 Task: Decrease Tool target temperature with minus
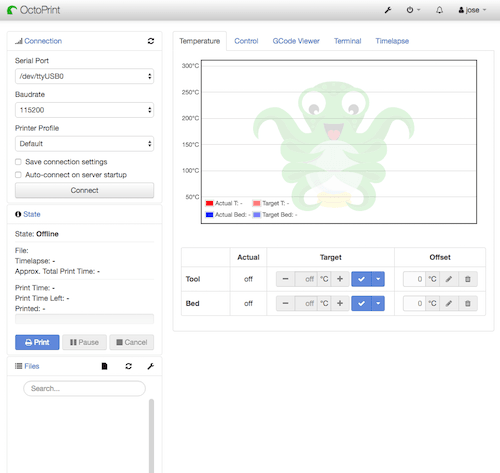click(285, 279)
